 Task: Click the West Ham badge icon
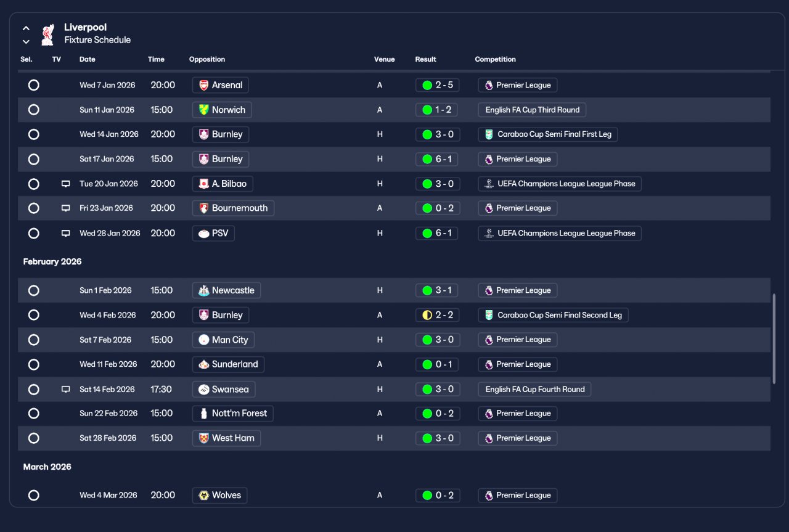(x=203, y=438)
